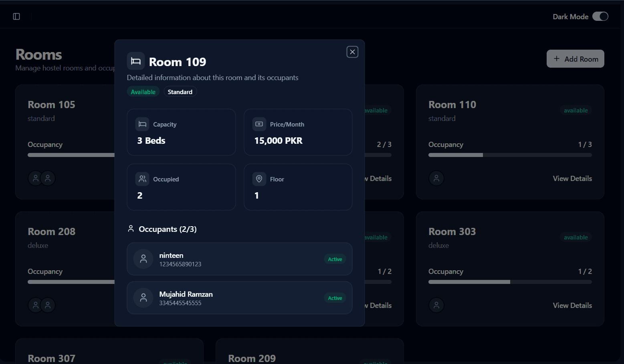Click Active badge for Mujahid Ramzan

click(x=335, y=298)
